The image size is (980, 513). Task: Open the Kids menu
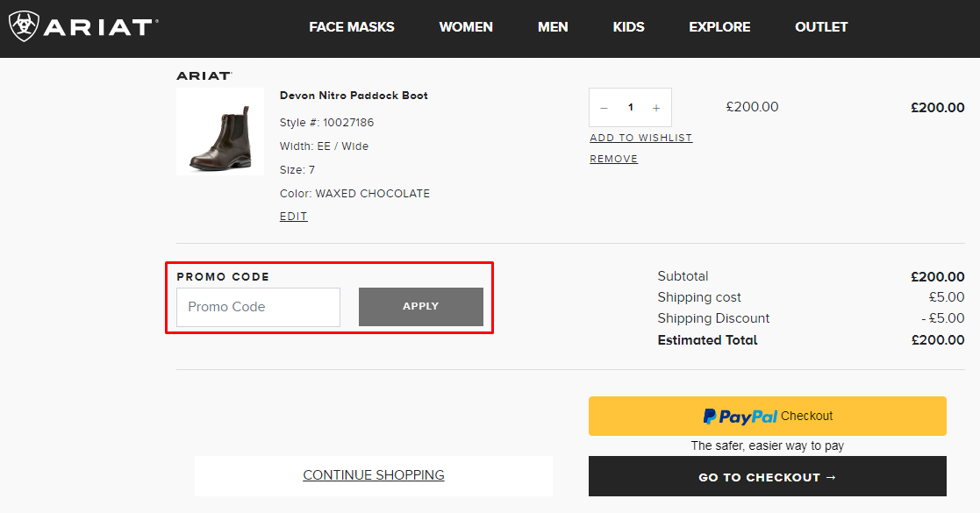tap(628, 27)
